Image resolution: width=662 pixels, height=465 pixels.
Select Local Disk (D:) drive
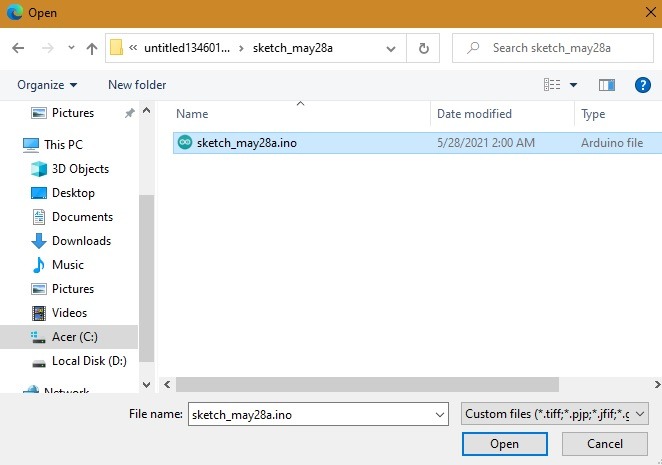[x=89, y=361]
